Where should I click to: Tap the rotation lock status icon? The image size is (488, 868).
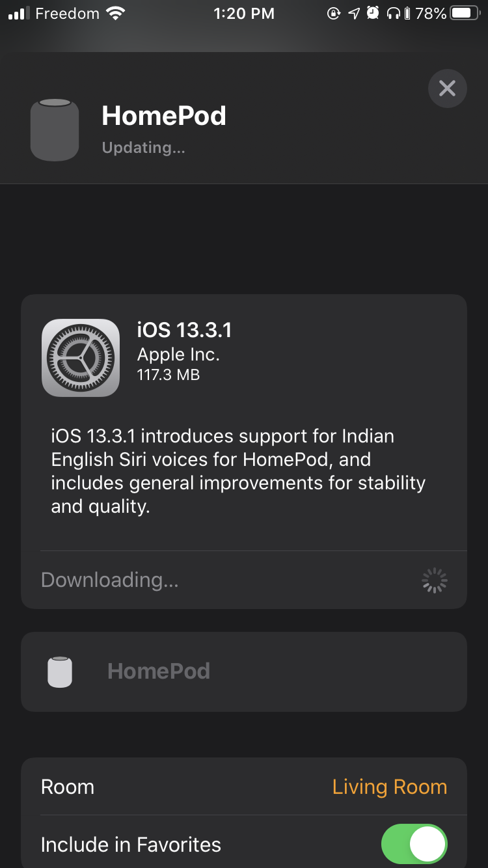coord(333,13)
